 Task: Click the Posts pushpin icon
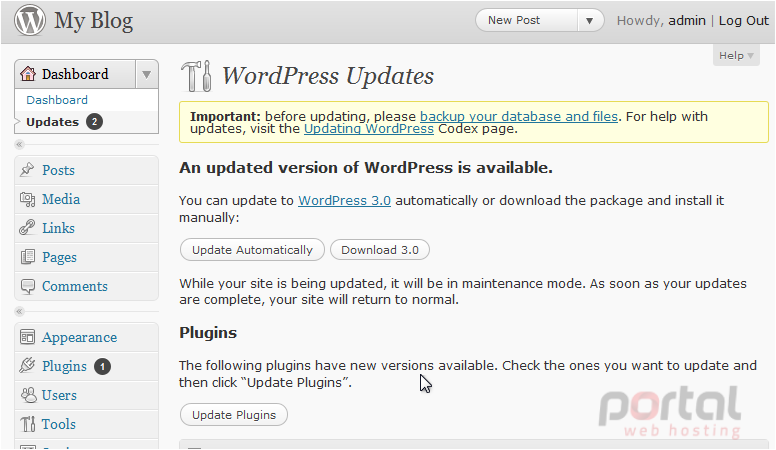[27, 170]
